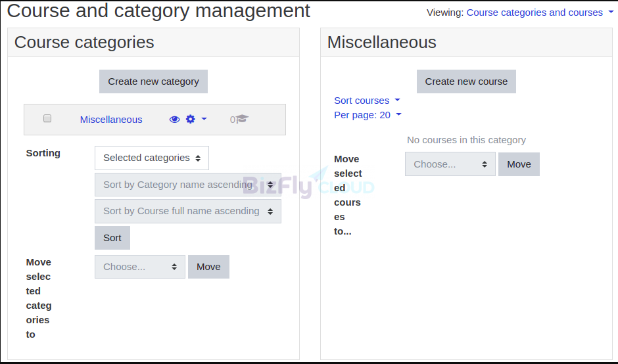
Task: Toggle the Miscellaneous category visibility eye icon
Action: pos(175,120)
